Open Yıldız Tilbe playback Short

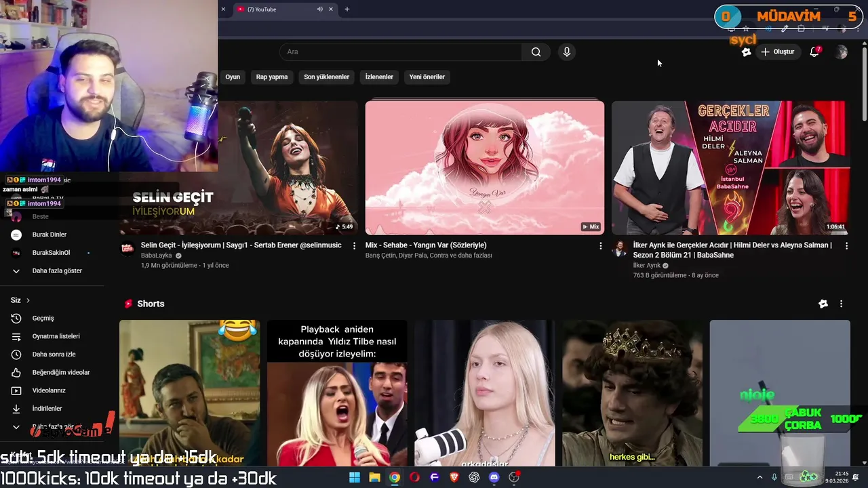click(x=337, y=393)
